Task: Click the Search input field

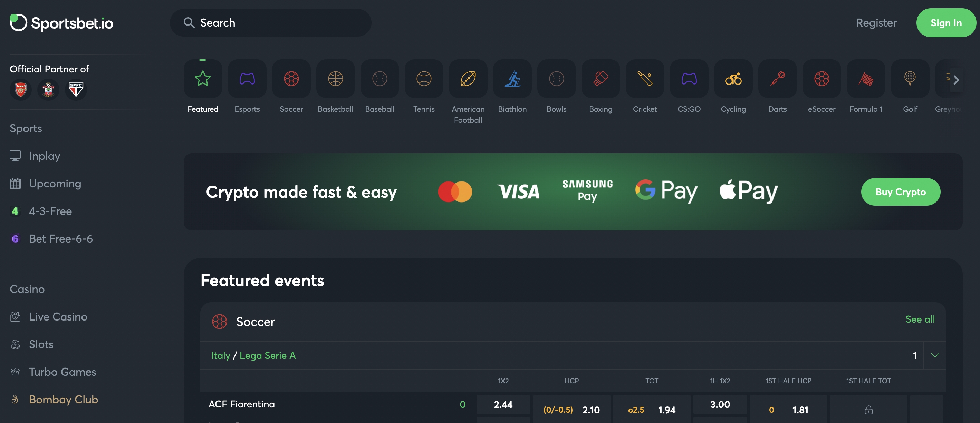Action: [x=270, y=23]
